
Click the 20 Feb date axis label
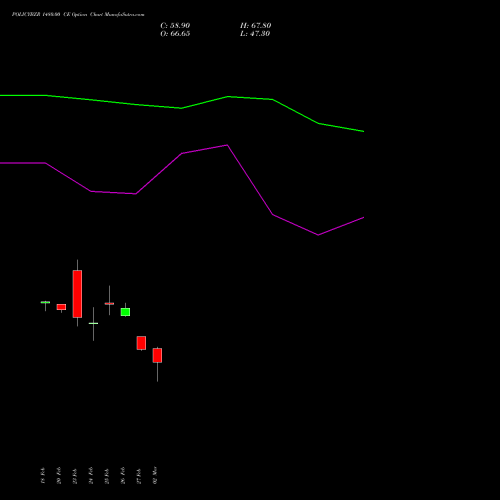pyautogui.click(x=59, y=475)
